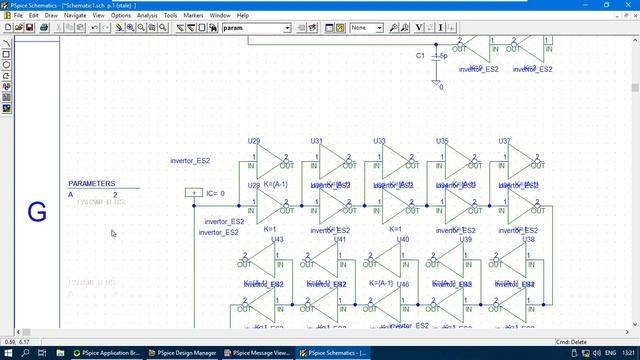Cut the selection via toolbar scissors
The image size is (640, 360).
pyautogui.click(x=59, y=28)
